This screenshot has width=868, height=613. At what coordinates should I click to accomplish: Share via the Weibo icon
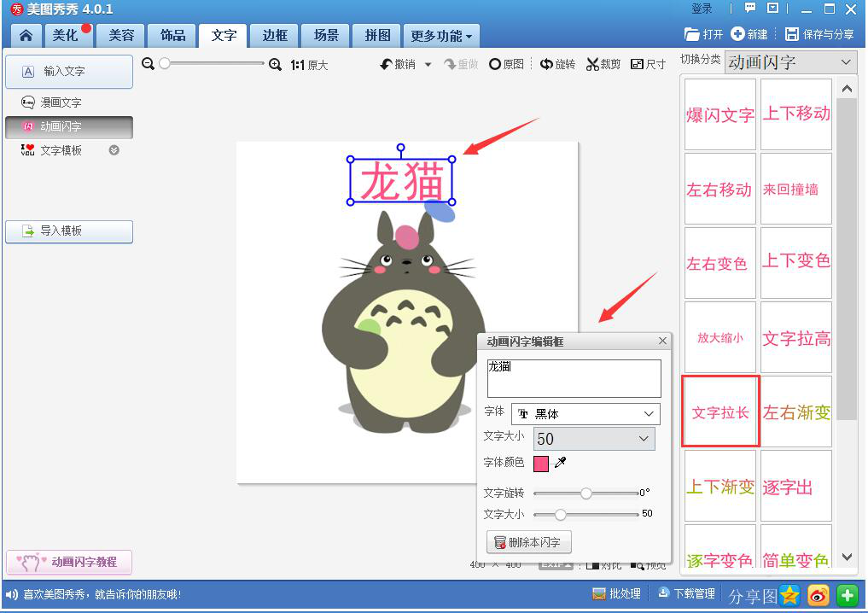tap(818, 596)
